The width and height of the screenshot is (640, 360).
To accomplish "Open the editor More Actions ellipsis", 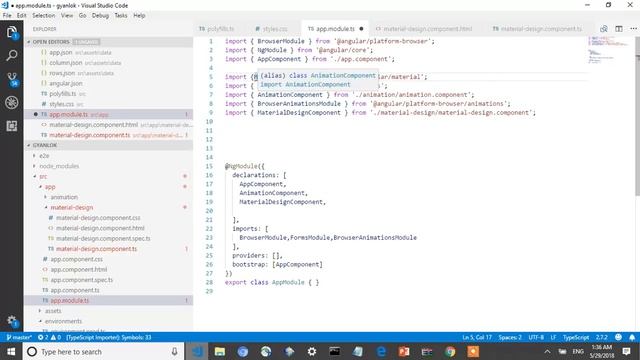I will click(x=633, y=29).
